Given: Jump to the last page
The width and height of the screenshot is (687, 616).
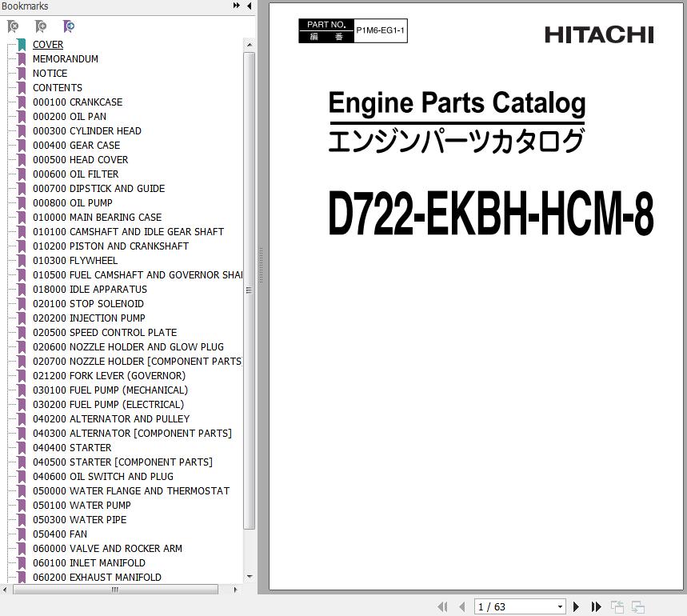Looking at the screenshot, I should (x=596, y=606).
